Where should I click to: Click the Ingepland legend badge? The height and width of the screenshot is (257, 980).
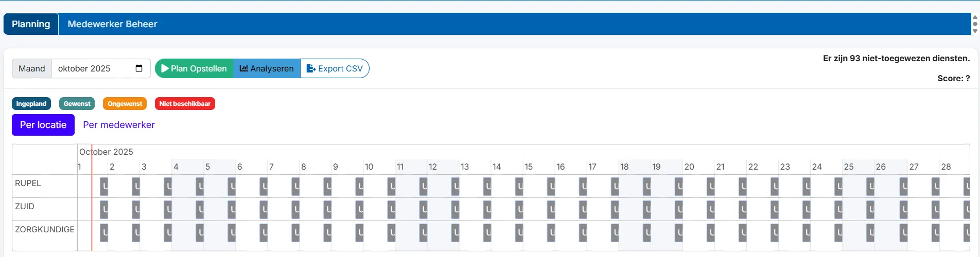pyautogui.click(x=31, y=104)
